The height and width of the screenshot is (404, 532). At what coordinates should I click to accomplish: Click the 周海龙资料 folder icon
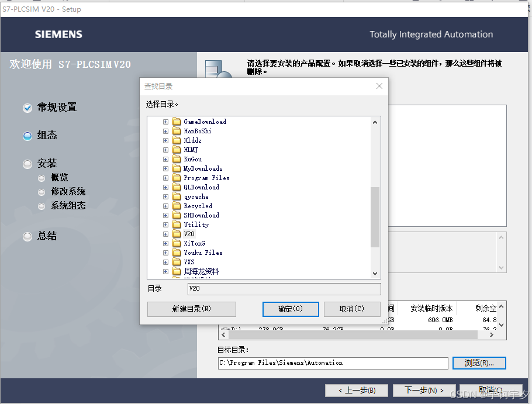[x=177, y=271]
